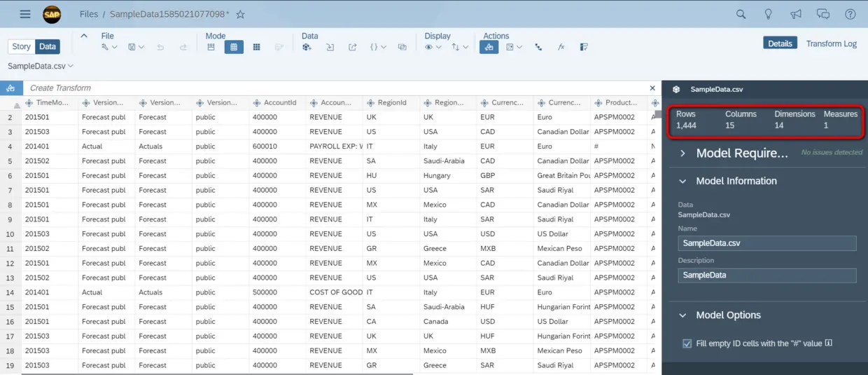
Task: Click the formula fx icon in Actions
Action: point(561,47)
